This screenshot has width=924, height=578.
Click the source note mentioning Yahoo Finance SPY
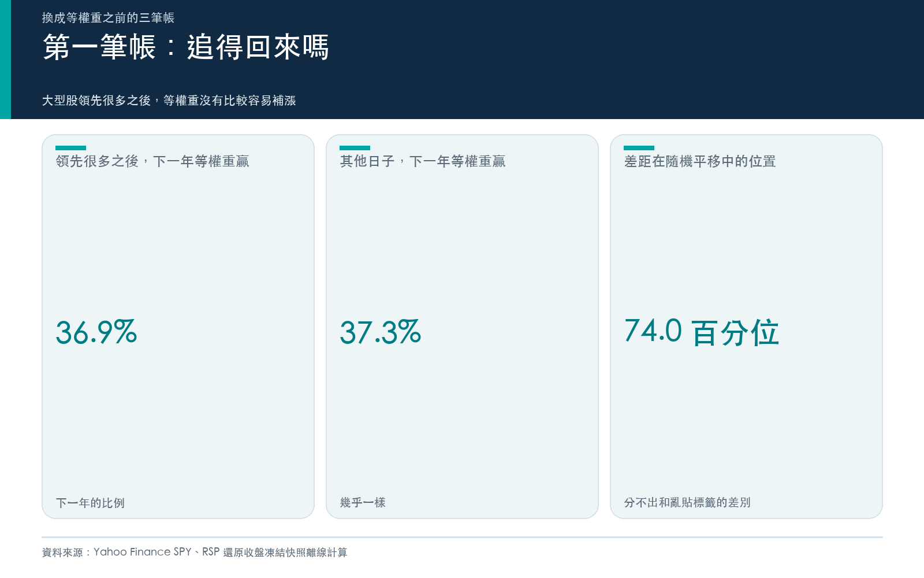tap(195, 553)
